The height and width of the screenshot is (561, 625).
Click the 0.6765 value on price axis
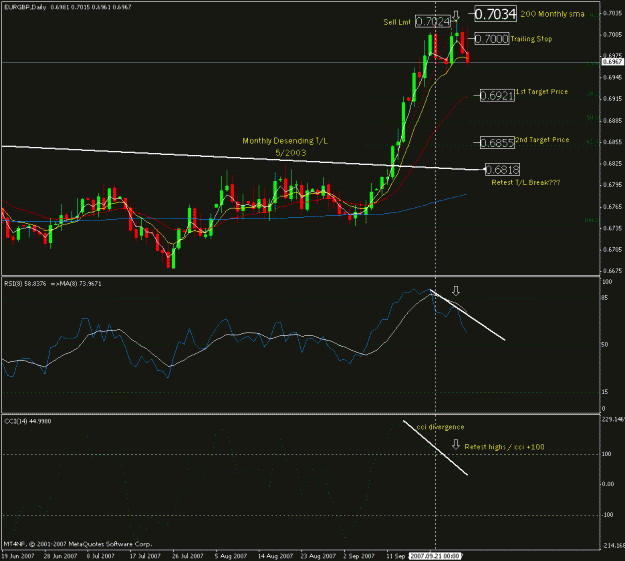click(611, 207)
